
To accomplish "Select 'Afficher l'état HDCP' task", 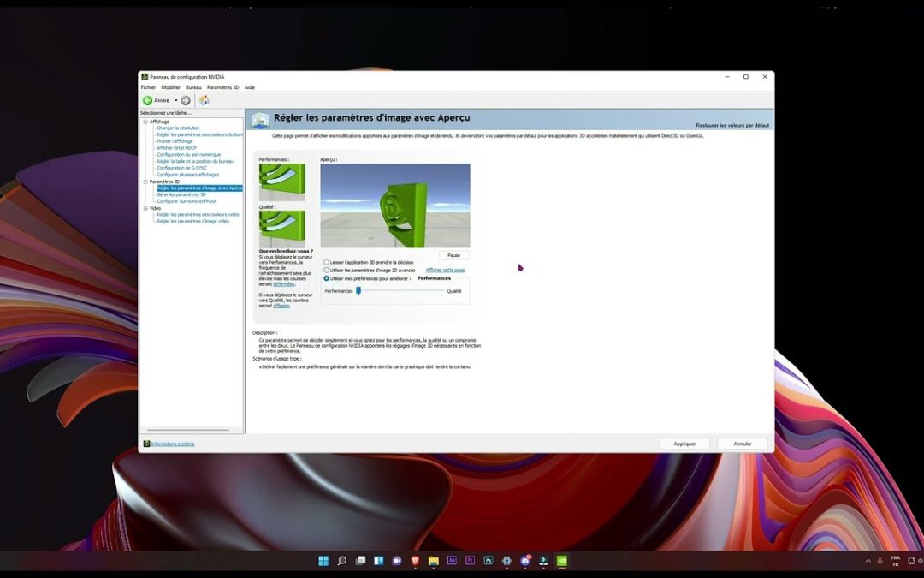I will (176, 148).
